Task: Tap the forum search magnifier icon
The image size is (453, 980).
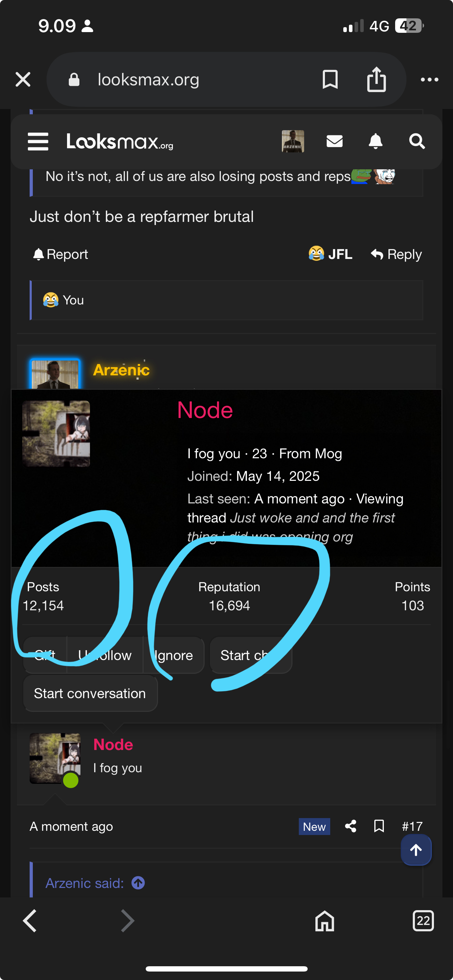Action: (417, 141)
